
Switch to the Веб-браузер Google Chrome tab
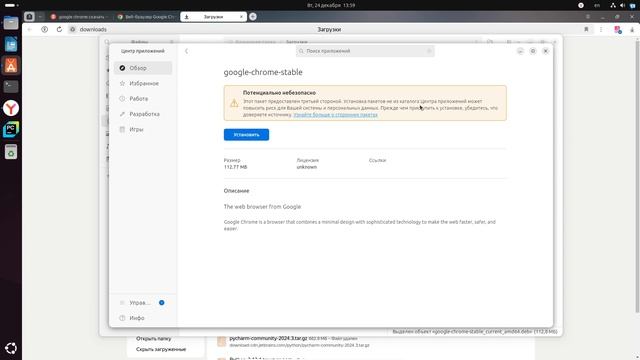146,17
